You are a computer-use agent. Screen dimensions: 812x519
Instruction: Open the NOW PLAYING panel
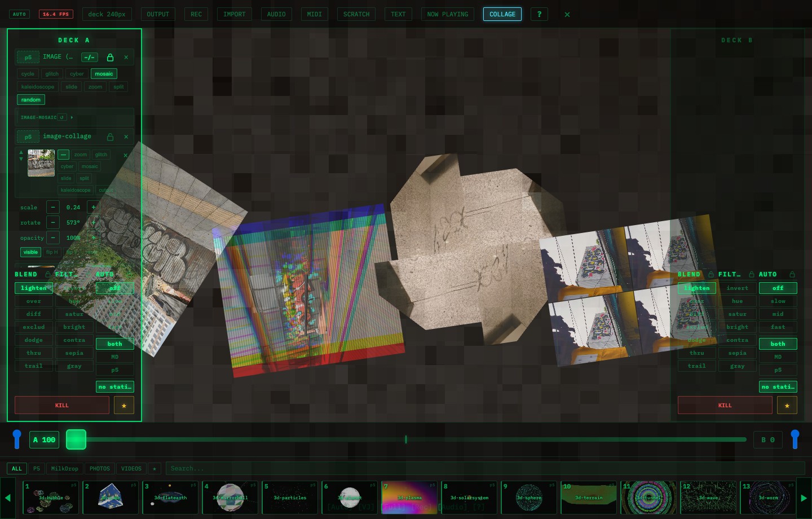coord(448,14)
